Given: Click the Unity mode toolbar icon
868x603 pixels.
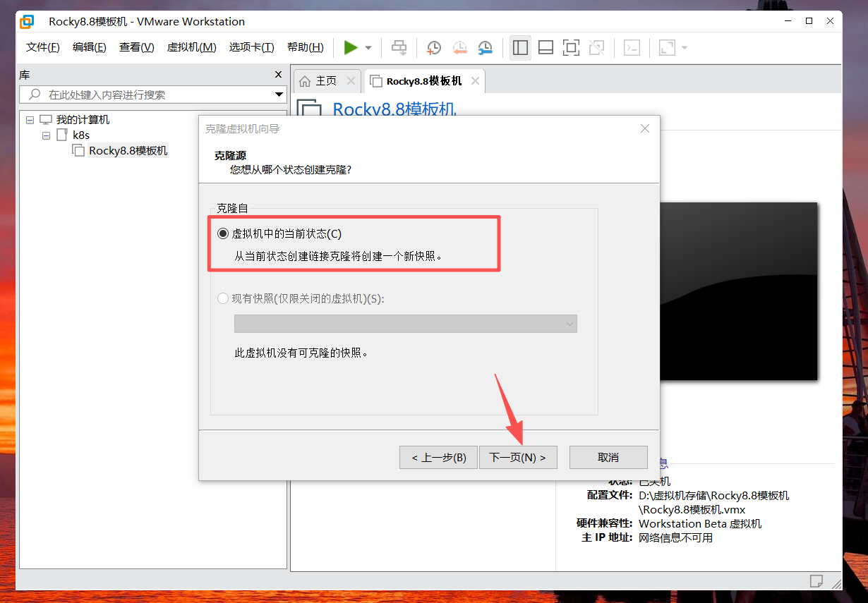Looking at the screenshot, I should point(596,47).
